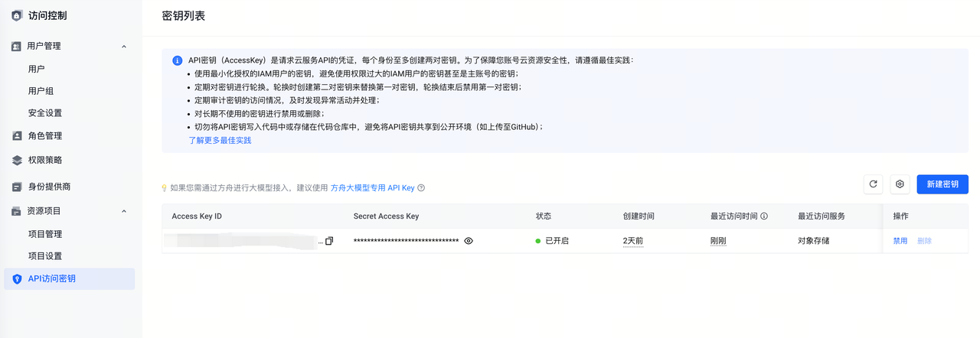Image resolution: width=980 pixels, height=338 pixels.
Task: Click the 状态 column header
Action: coord(544,216)
